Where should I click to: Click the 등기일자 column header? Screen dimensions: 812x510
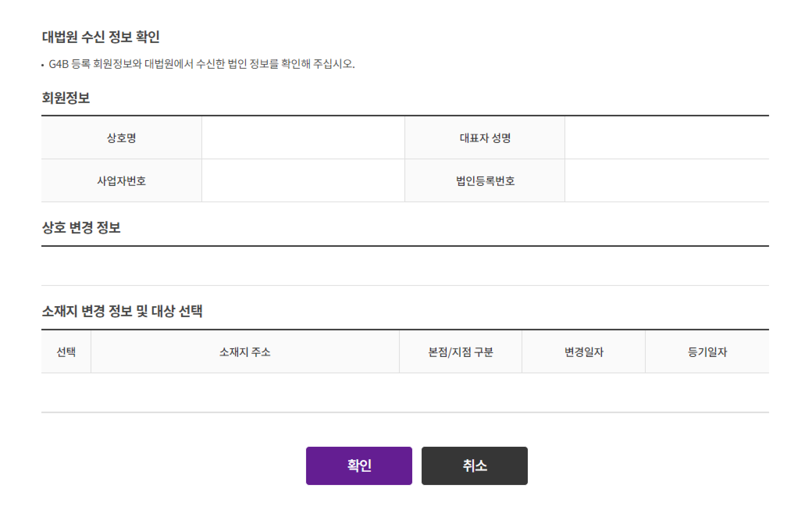coord(707,351)
